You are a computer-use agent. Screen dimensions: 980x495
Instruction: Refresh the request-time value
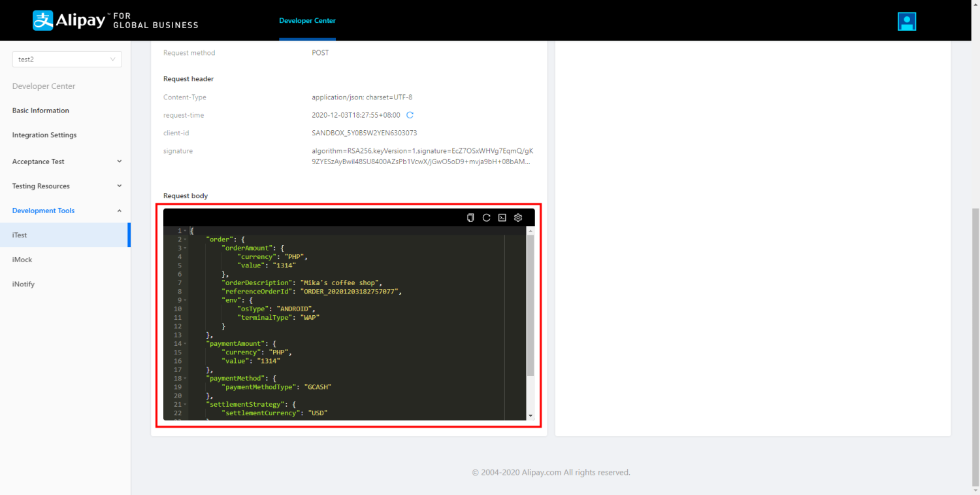tap(410, 115)
